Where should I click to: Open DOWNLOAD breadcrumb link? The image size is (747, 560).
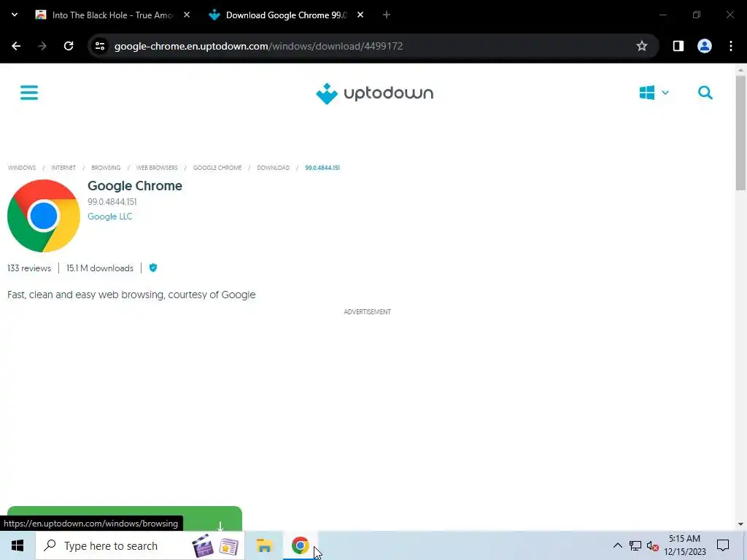[x=273, y=168]
